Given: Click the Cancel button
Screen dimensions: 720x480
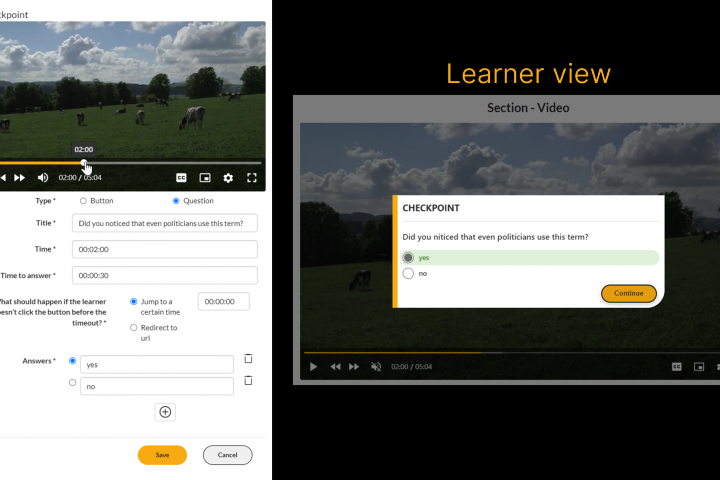Looking at the screenshot, I should [x=228, y=455].
